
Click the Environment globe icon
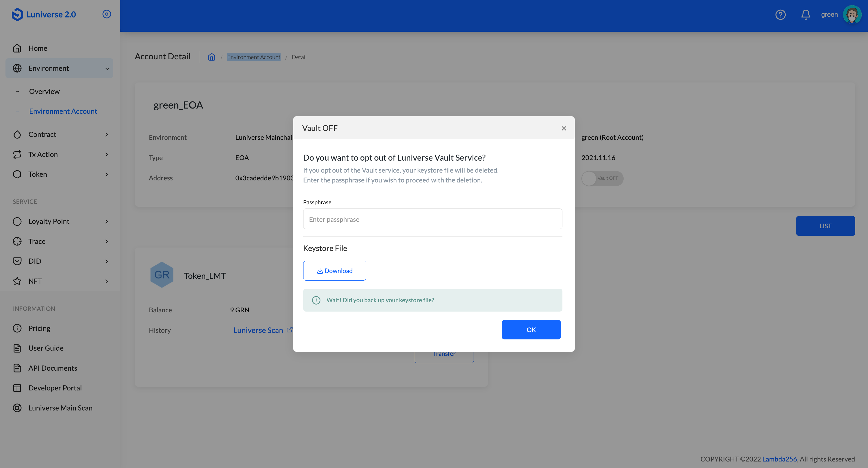click(17, 68)
